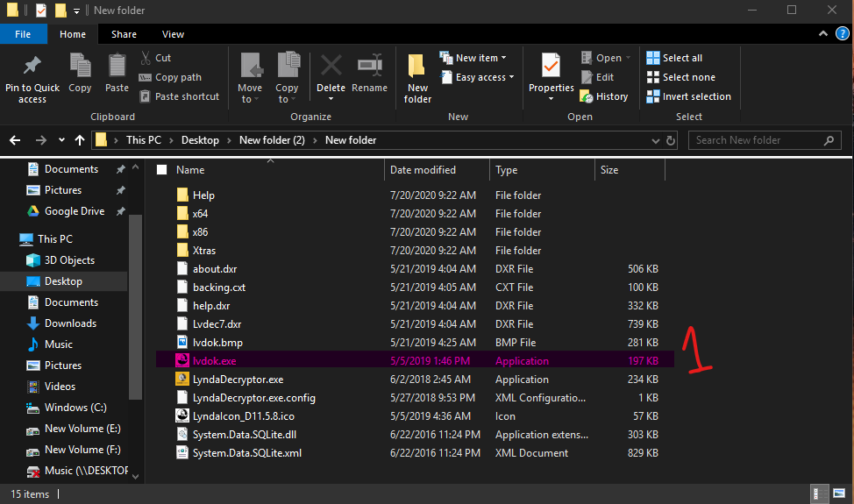Viewport: 854px width, 504px height.
Task: Delete the selected file
Action: 331,73
